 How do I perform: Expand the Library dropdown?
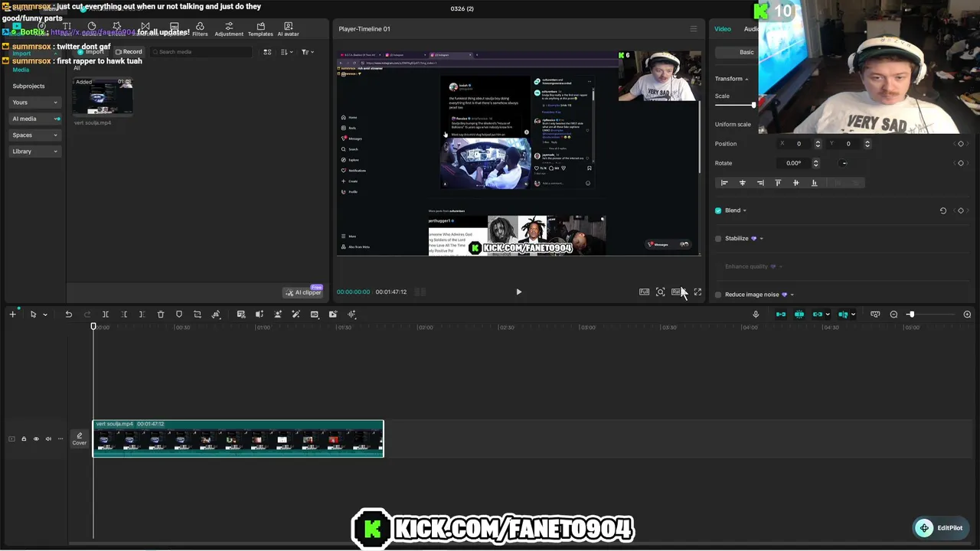tap(35, 152)
